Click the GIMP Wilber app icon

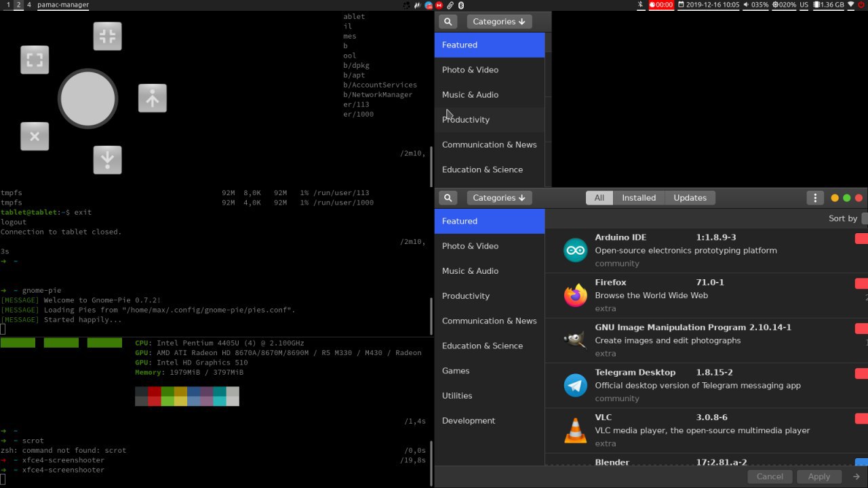point(575,340)
